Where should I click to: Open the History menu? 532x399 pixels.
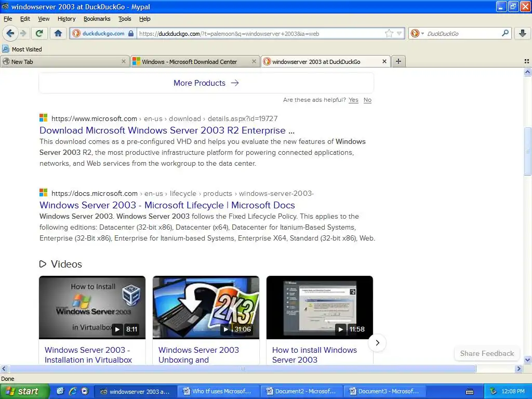point(66,19)
